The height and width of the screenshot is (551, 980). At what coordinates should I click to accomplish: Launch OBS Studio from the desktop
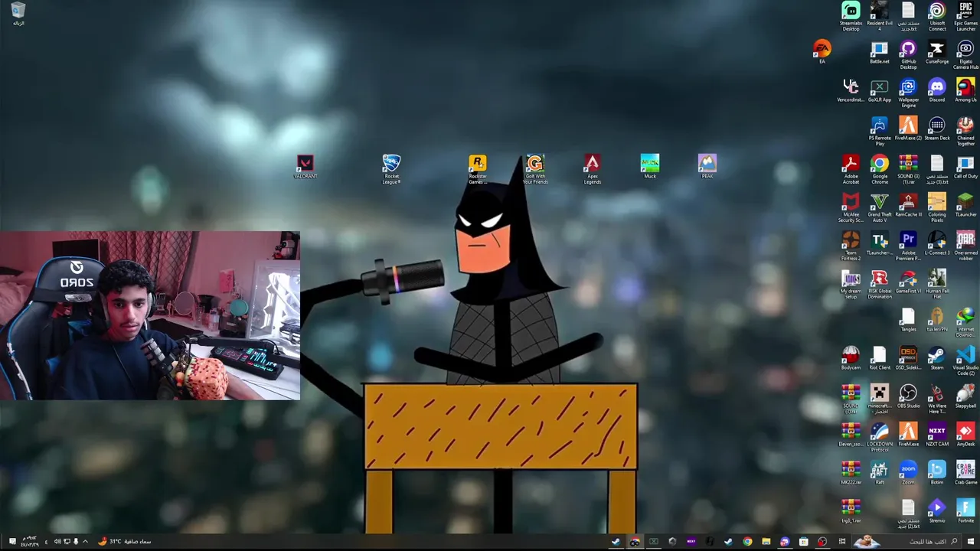908,396
